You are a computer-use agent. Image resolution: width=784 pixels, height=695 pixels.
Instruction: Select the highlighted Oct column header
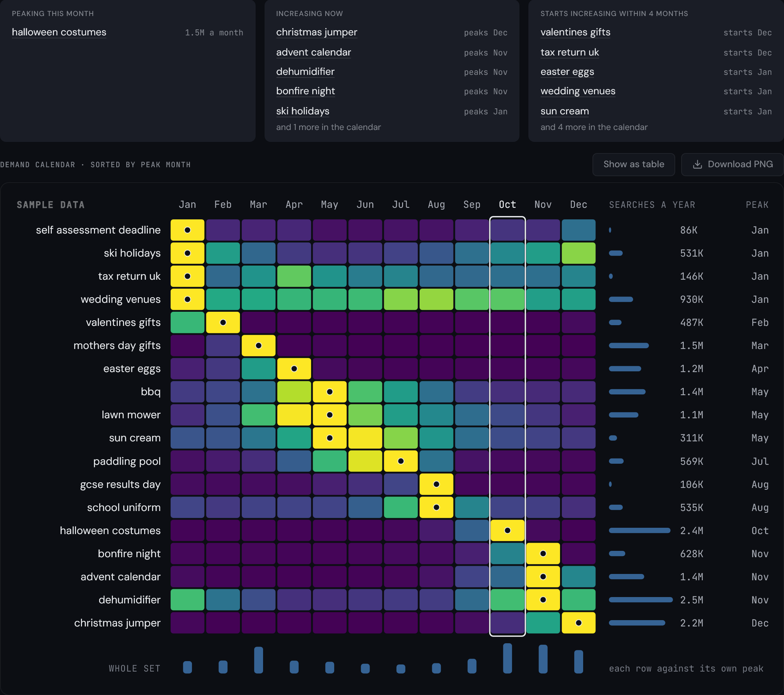pyautogui.click(x=507, y=205)
